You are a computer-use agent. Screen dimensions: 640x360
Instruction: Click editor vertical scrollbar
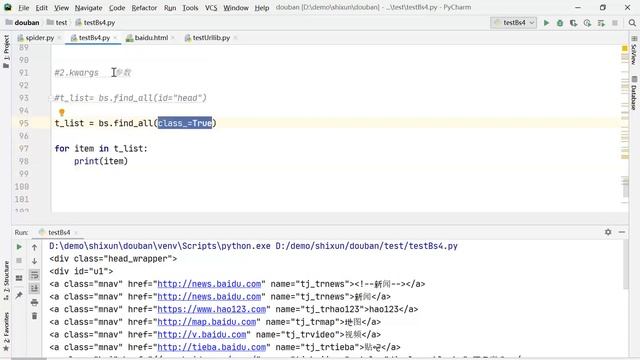point(625,187)
